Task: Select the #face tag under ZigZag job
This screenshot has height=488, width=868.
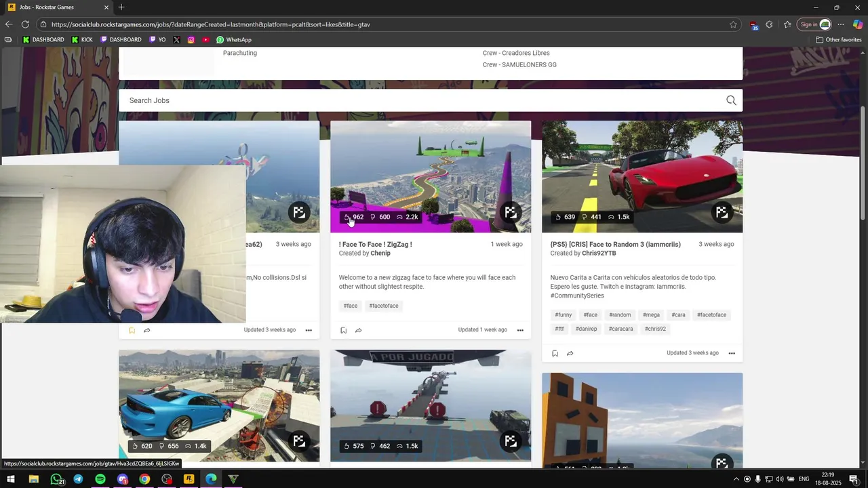Action: coord(351,306)
